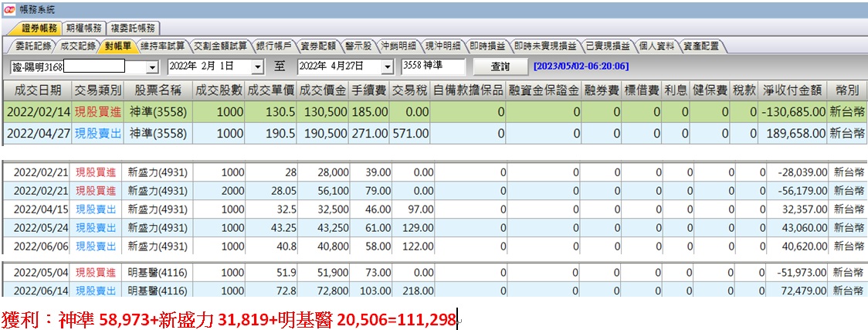Click the 571.00 transaction tax cell
This screenshot has width=868, height=330.
(411, 134)
